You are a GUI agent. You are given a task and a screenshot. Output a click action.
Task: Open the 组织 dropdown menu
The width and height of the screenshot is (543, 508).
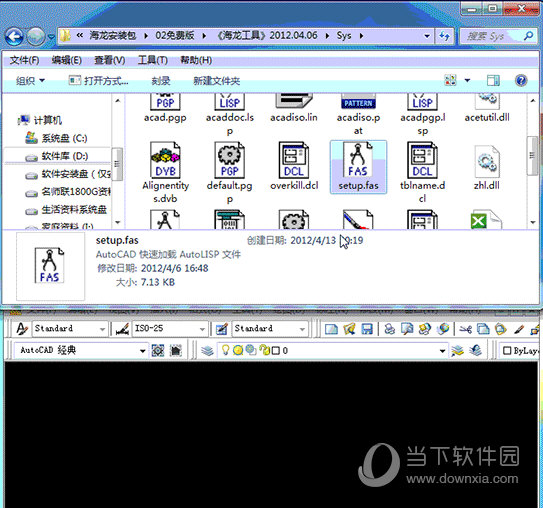tap(30, 81)
